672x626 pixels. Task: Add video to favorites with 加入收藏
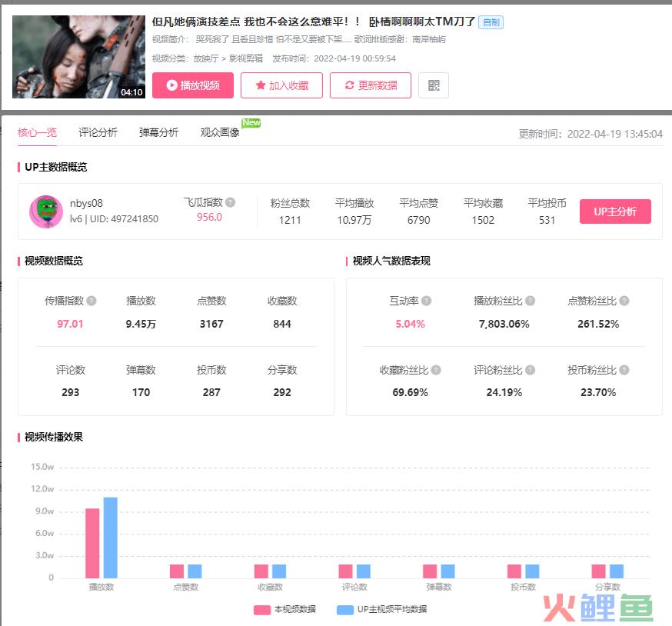(x=281, y=85)
